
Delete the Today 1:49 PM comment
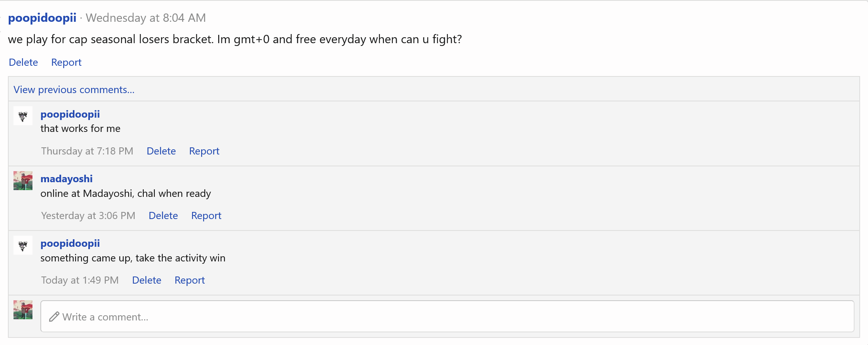click(147, 280)
